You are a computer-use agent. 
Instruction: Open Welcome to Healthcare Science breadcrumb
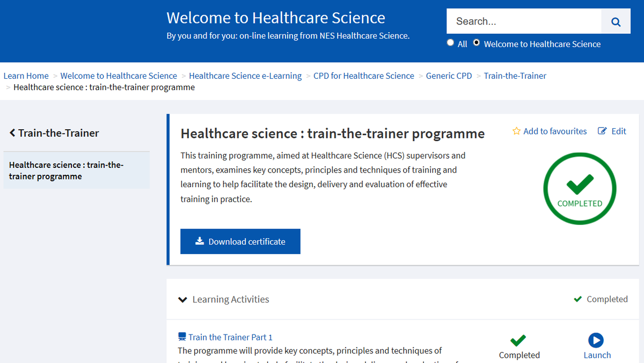click(119, 76)
